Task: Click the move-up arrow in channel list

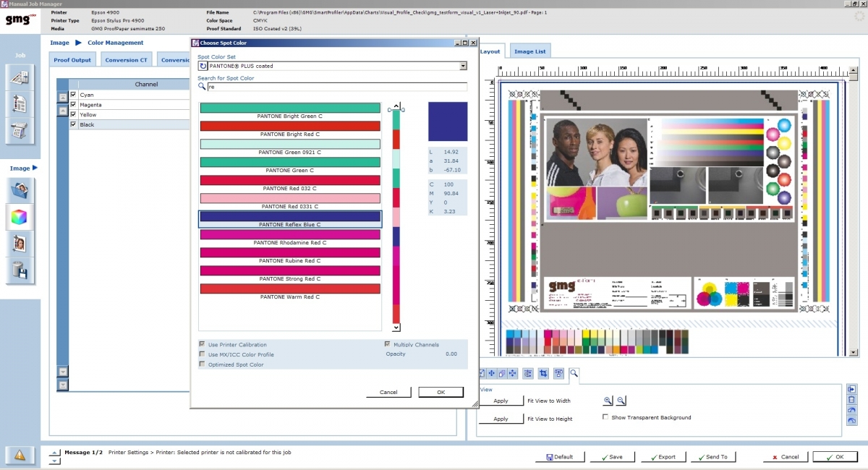Action: click(63, 111)
